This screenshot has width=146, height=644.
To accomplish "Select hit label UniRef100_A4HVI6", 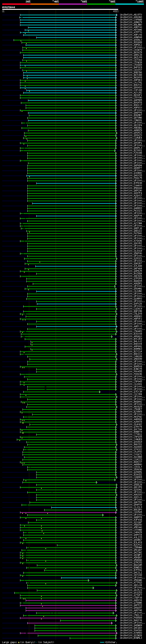I will point(131,600).
